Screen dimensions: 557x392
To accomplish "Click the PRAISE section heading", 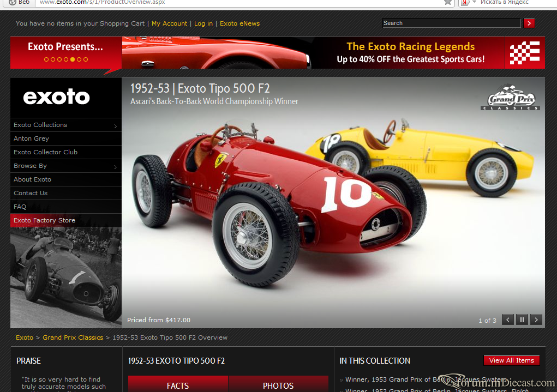I will 28,361.
